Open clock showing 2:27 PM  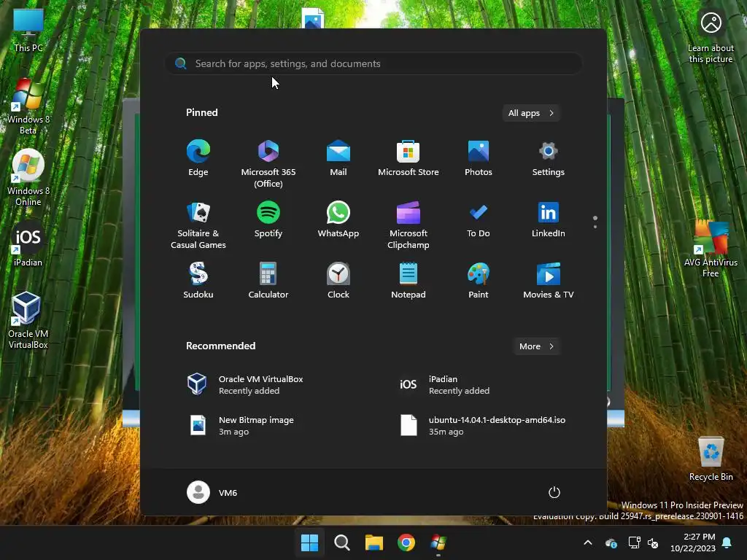(693, 542)
